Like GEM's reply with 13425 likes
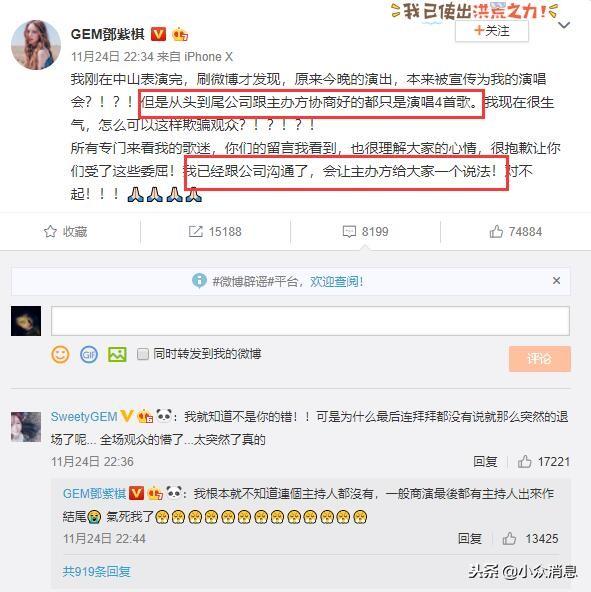The image size is (591, 592). coord(509,538)
